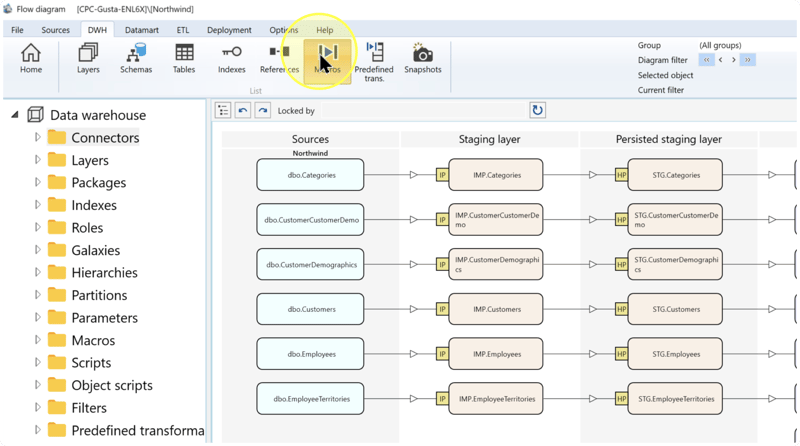Open Predefined trans. ribbon icon
Viewport: 800px width, 446px height.
(374, 62)
